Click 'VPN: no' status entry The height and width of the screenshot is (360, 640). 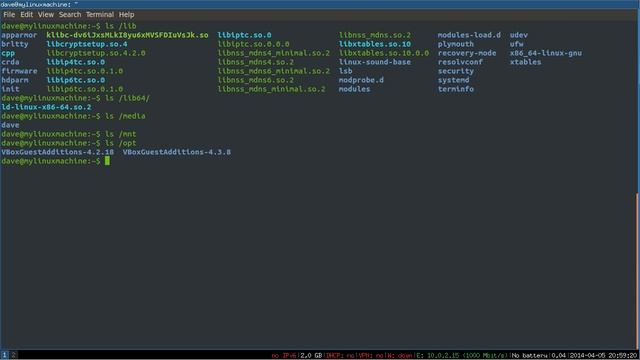[x=371, y=356]
